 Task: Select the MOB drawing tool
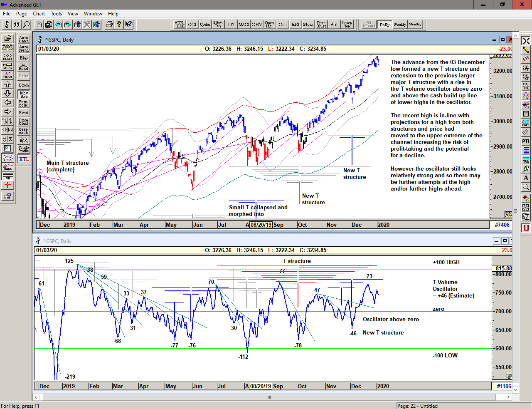[x=526, y=159]
